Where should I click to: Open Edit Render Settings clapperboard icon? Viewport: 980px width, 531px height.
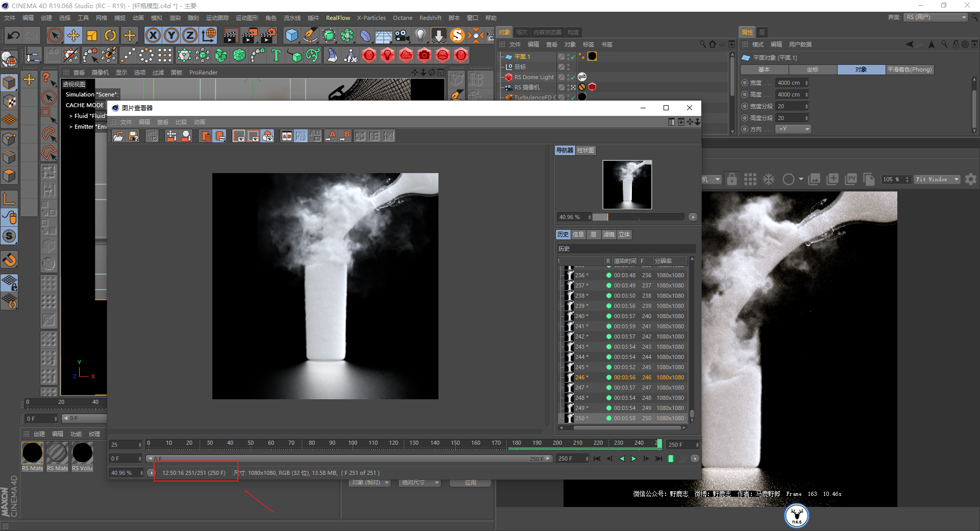(268, 35)
